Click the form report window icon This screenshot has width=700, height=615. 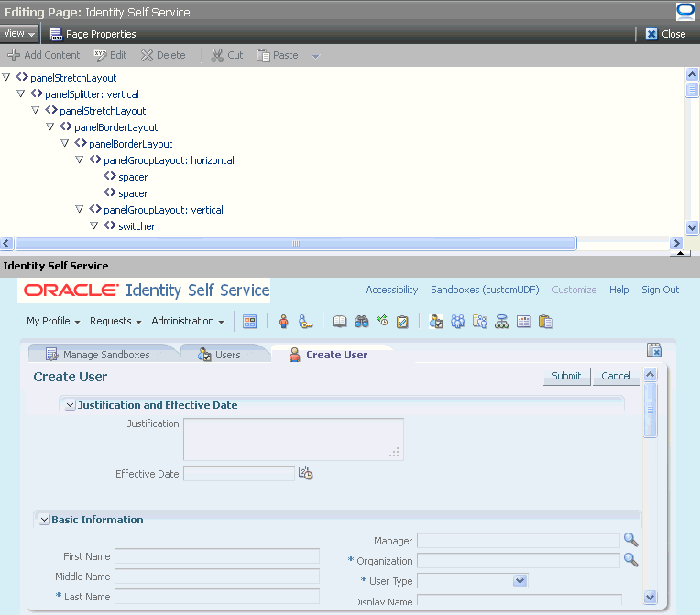pos(524,322)
